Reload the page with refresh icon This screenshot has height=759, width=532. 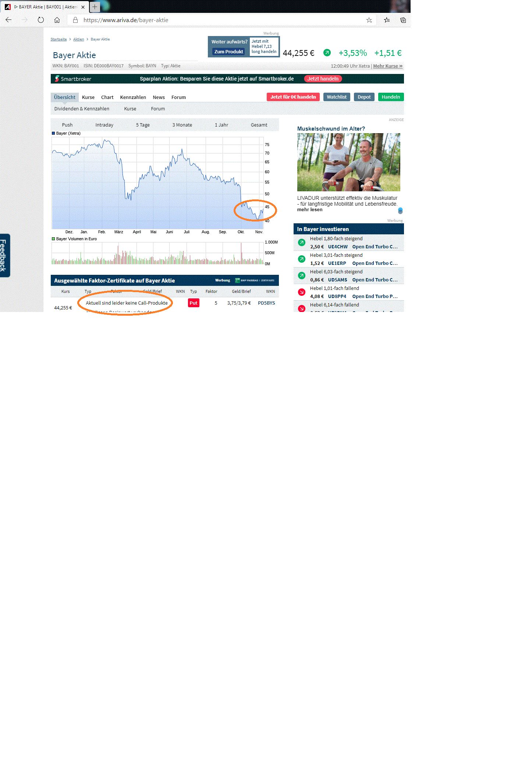click(x=41, y=20)
